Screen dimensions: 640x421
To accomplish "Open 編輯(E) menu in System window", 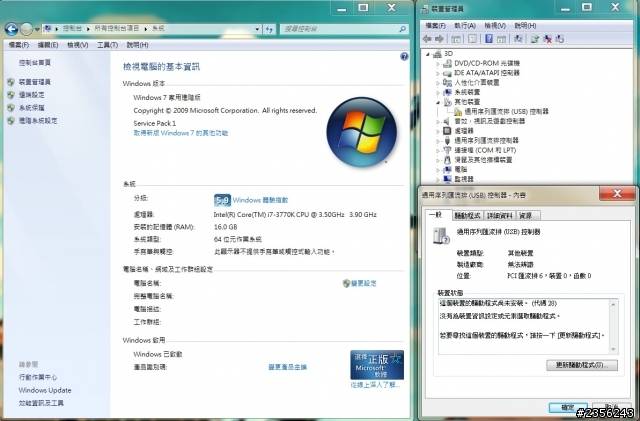I will [x=48, y=45].
